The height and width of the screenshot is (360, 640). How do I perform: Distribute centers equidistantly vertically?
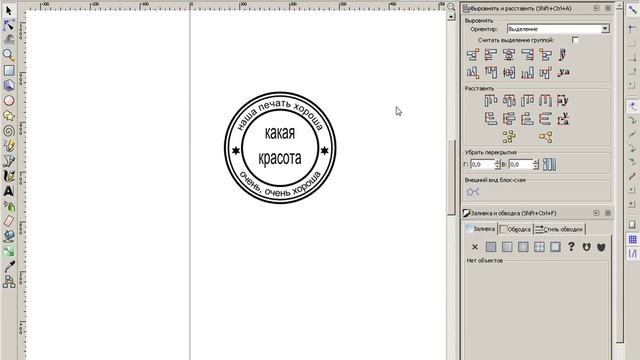pyautogui.click(x=509, y=119)
